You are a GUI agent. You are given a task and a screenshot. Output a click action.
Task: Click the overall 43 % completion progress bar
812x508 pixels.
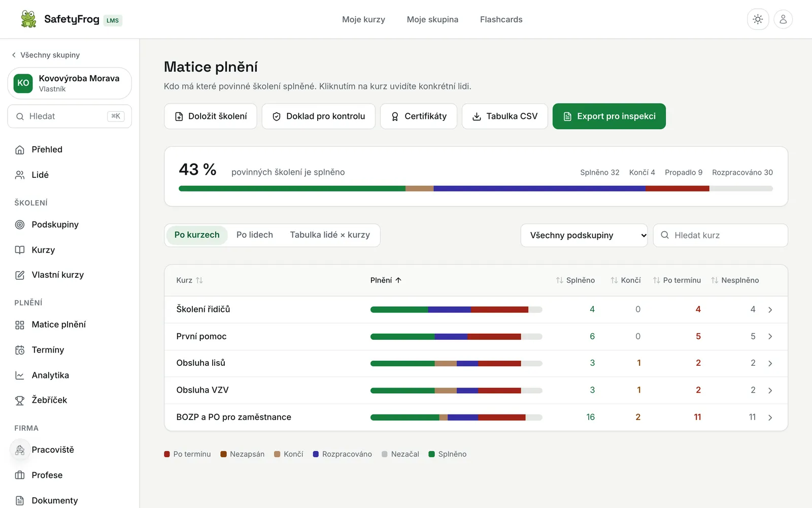[476, 188]
